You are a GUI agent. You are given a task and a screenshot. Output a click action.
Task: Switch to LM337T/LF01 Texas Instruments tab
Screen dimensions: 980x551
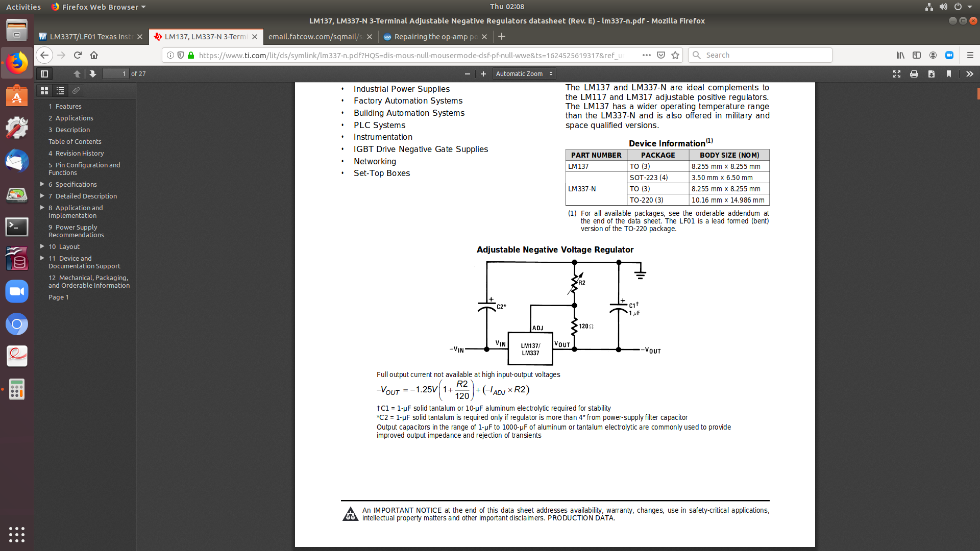pyautogui.click(x=91, y=37)
